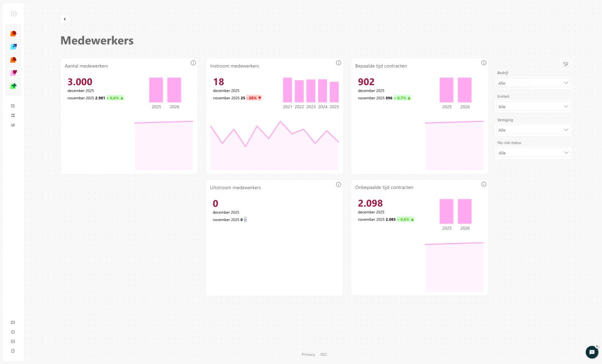Viewport: 602px width, 364px height.
Task: Expand the sidebar using the top logo
Action: pyautogui.click(x=14, y=14)
